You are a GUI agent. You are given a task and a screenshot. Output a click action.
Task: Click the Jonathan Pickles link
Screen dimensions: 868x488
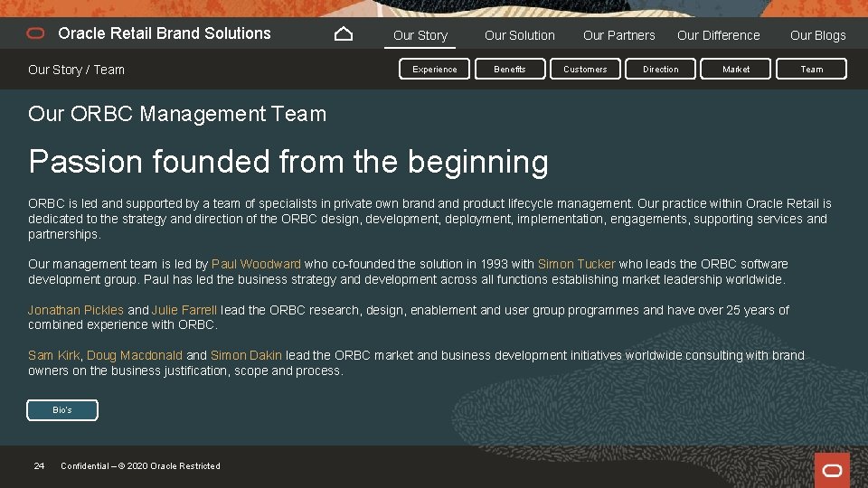tap(76, 310)
